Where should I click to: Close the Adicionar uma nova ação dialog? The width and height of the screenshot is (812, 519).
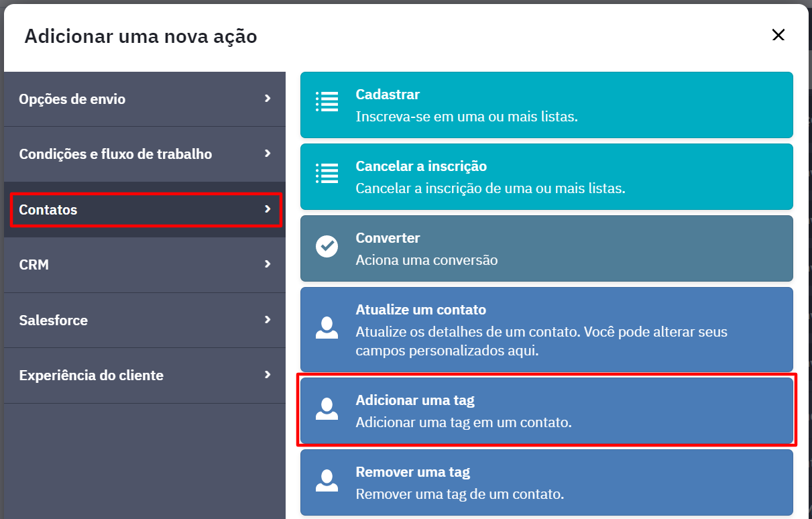click(x=778, y=36)
